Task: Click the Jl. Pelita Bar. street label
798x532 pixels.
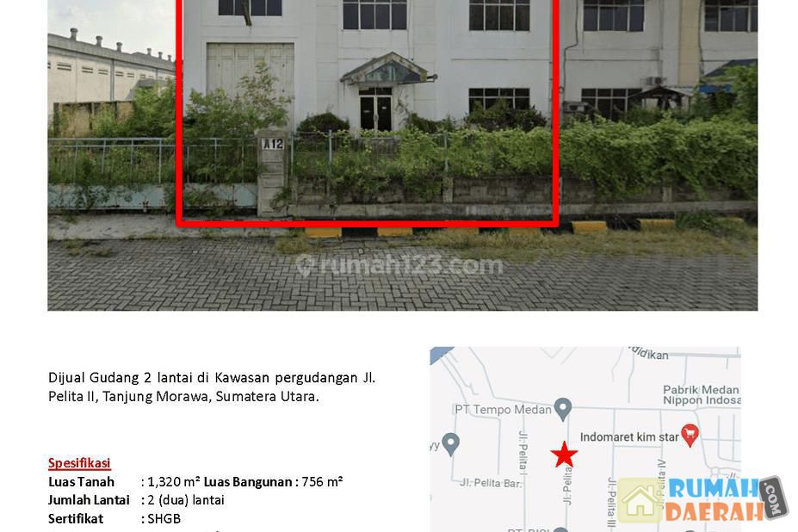Action: click(492, 483)
